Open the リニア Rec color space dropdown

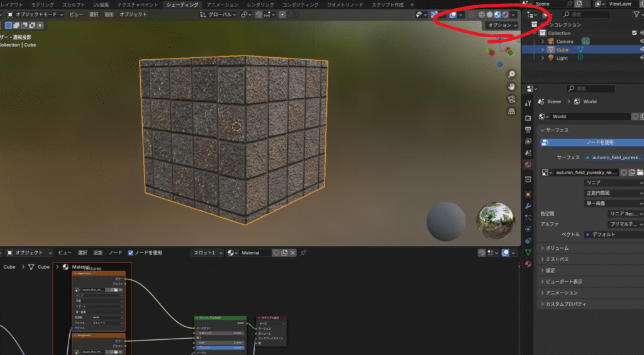pyautogui.click(x=626, y=213)
